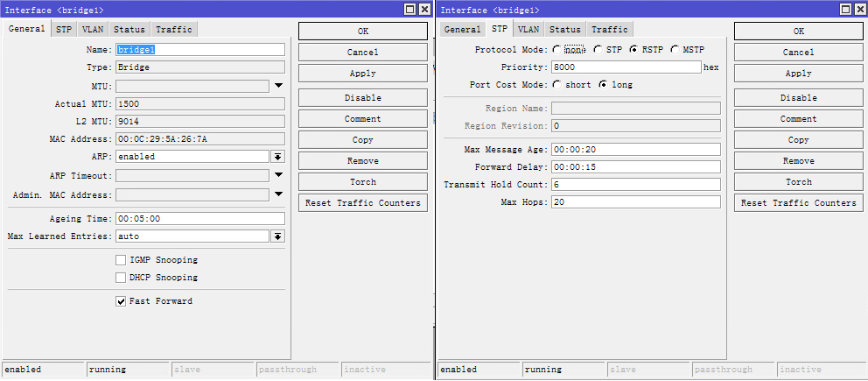
Task: Open the Max Learned Entries dropdown
Action: [278, 236]
